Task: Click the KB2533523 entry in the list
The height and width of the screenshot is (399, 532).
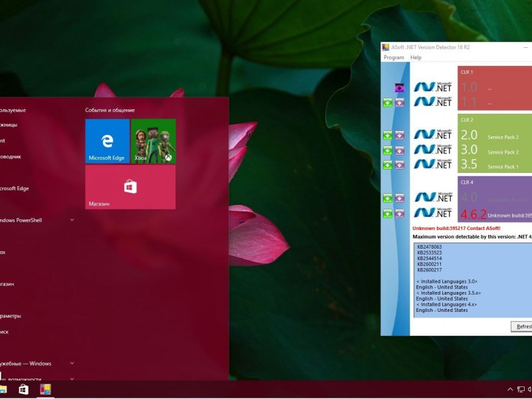Action: (x=429, y=253)
